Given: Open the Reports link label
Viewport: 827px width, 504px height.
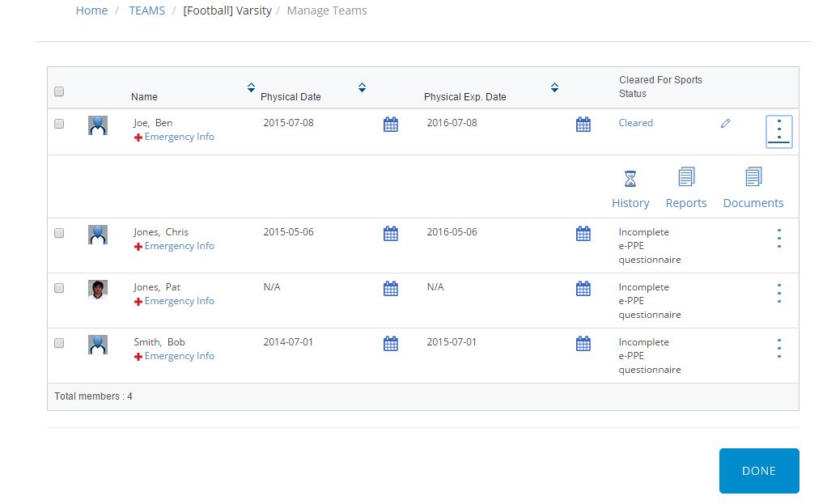Looking at the screenshot, I should click(x=686, y=203).
